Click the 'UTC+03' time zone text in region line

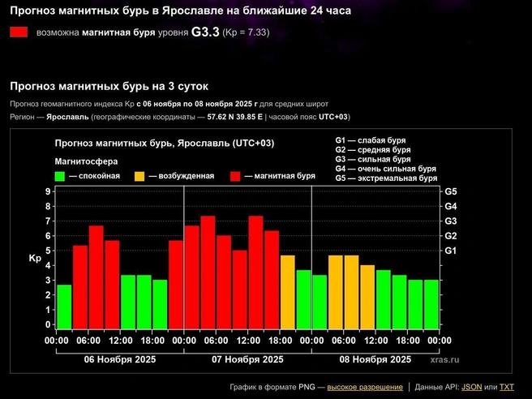click(333, 117)
